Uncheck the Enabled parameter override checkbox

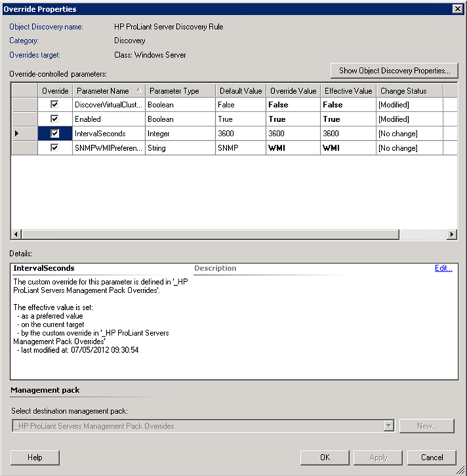pyautogui.click(x=55, y=119)
